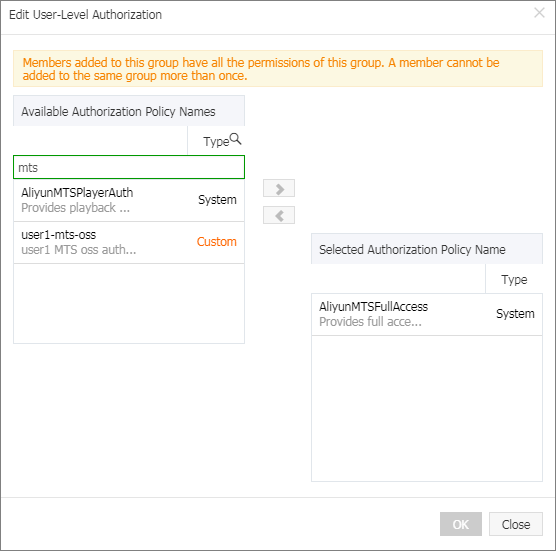Close the dialog with the X icon

tap(539, 13)
